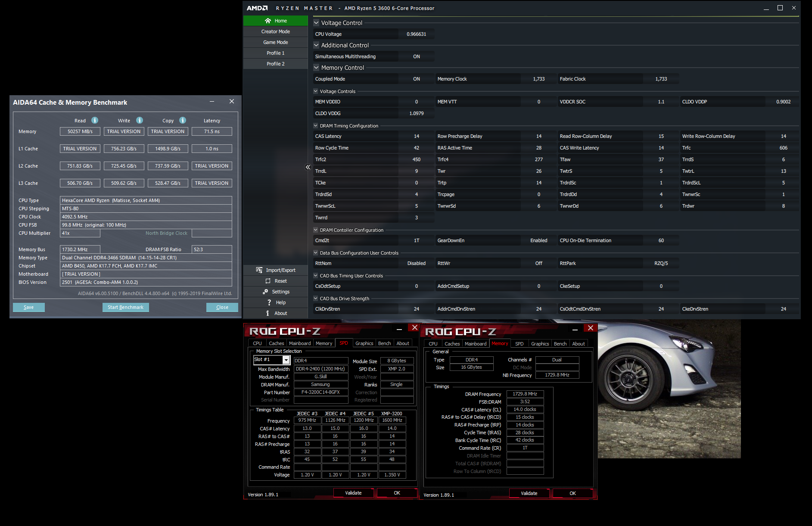Click GearDownEn Enabled value
Screen dimensions: 812x526
point(539,240)
